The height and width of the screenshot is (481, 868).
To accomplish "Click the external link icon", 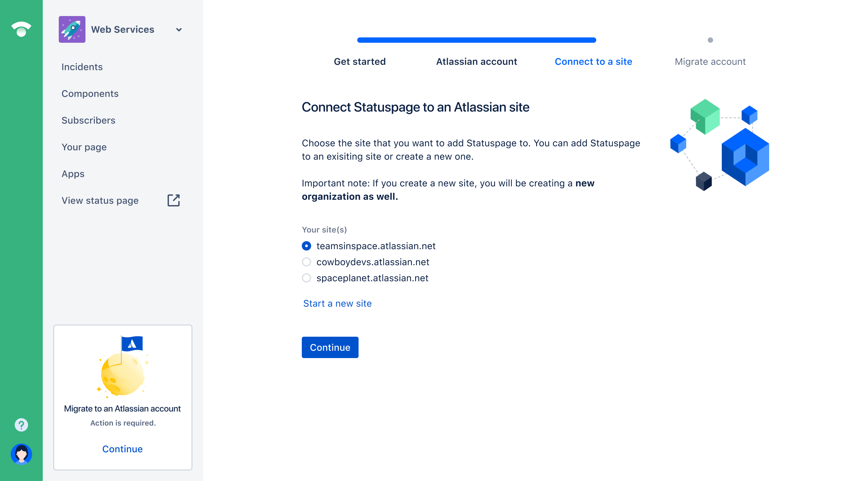I will pyautogui.click(x=174, y=200).
